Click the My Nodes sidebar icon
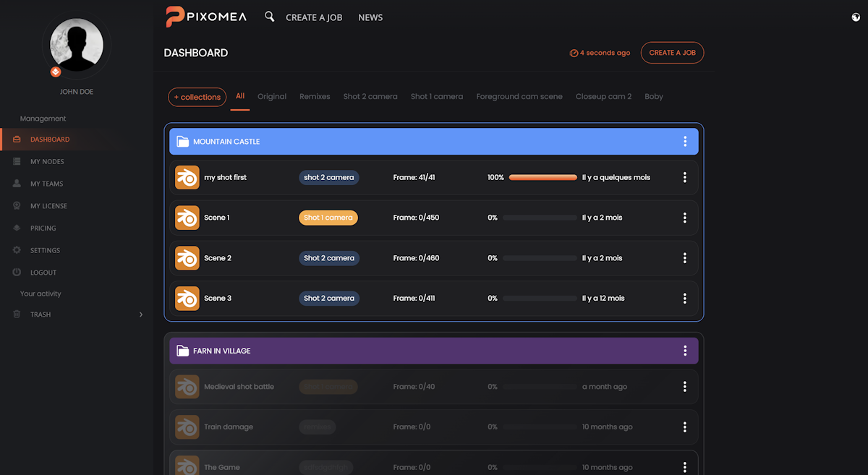Viewport: 868px width, 475px height. point(17,162)
